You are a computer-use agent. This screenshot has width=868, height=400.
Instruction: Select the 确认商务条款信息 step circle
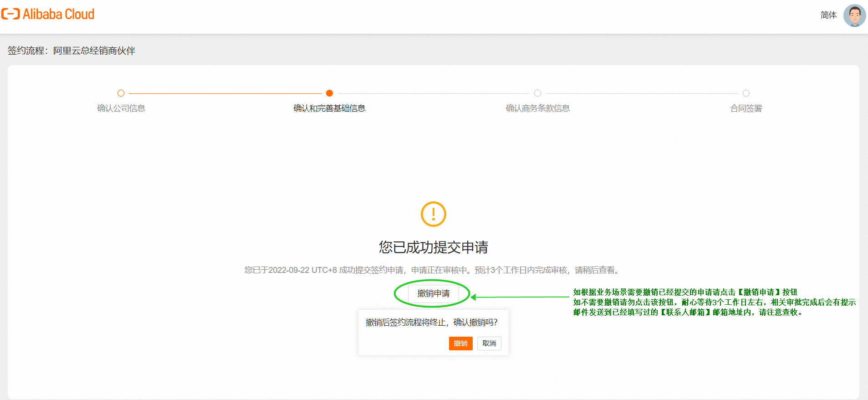click(x=537, y=93)
